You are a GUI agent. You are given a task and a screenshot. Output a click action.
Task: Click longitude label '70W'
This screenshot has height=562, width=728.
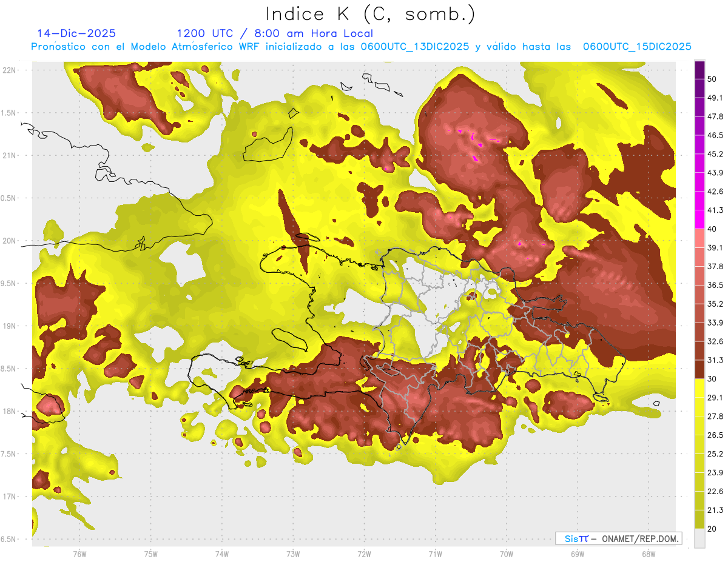tap(506, 554)
